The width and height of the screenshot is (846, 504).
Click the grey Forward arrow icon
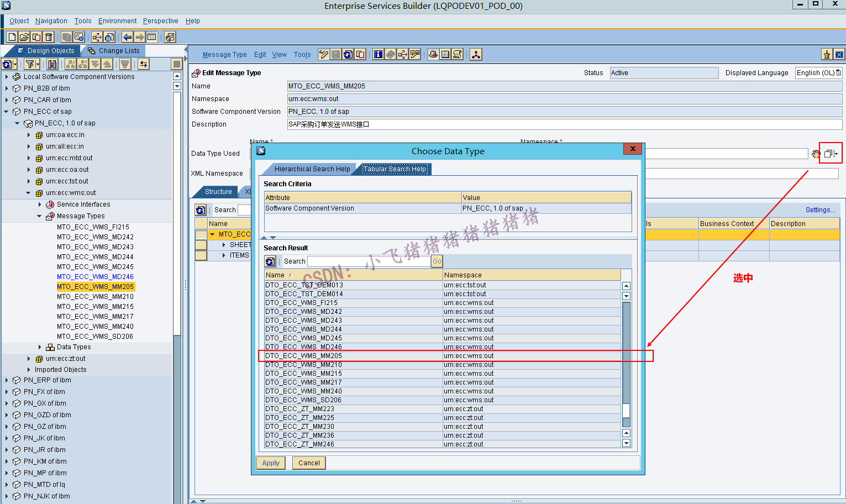click(x=140, y=37)
